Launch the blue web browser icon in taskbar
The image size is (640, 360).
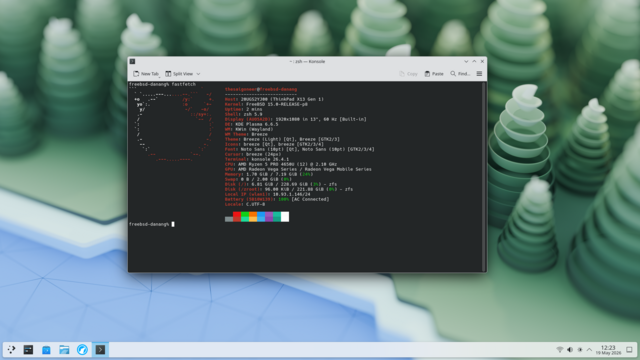pos(82,350)
